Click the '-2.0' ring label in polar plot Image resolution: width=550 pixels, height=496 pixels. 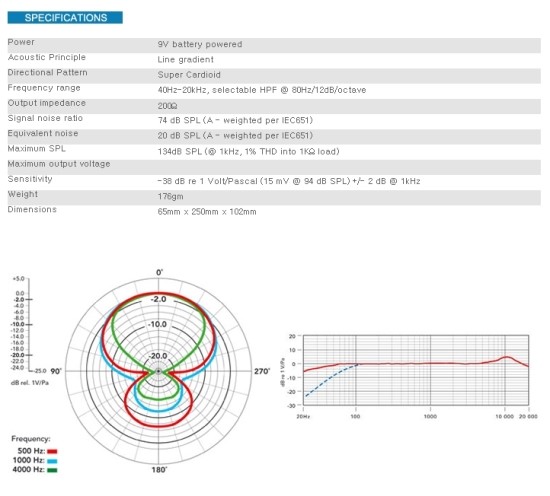pos(158,299)
